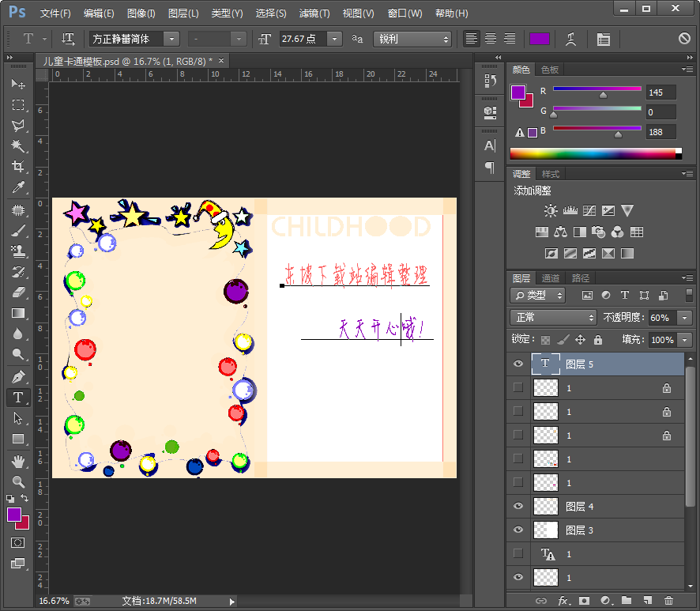700x611 pixels.
Task: Select the Zoom tool
Action: [17, 481]
